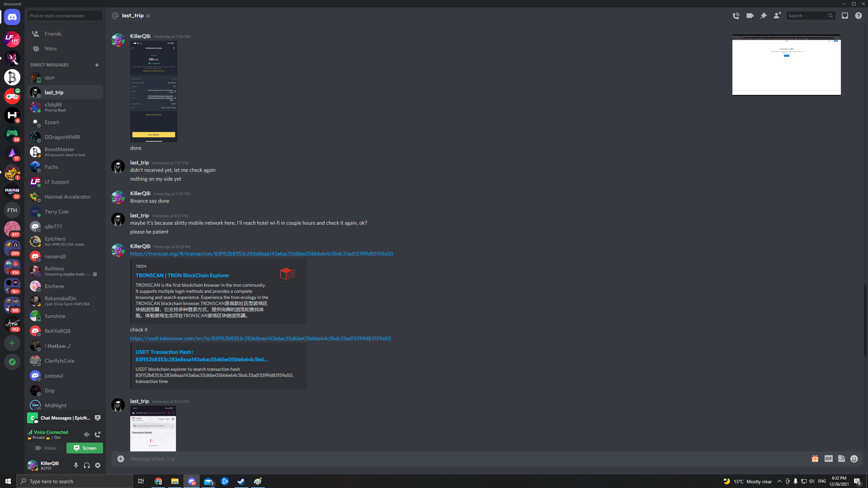The image size is (868, 488).
Task: Launch Chrome from the taskbar
Action: [158, 481]
